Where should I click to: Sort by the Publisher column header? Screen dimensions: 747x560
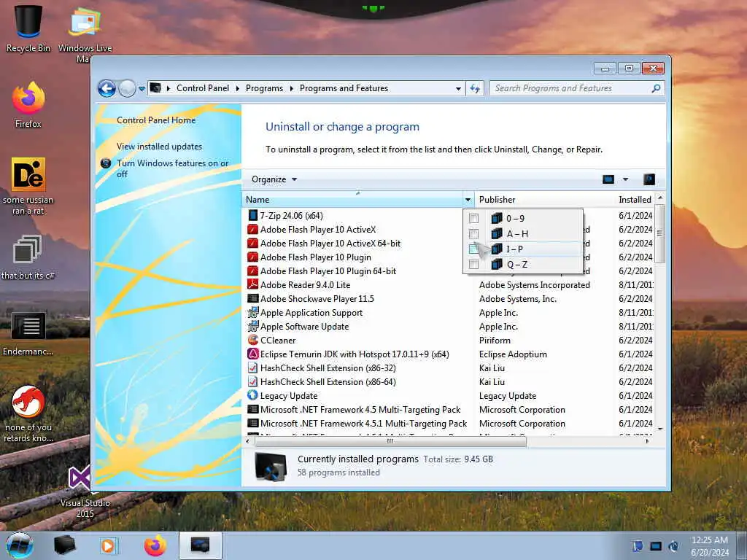[544, 200]
